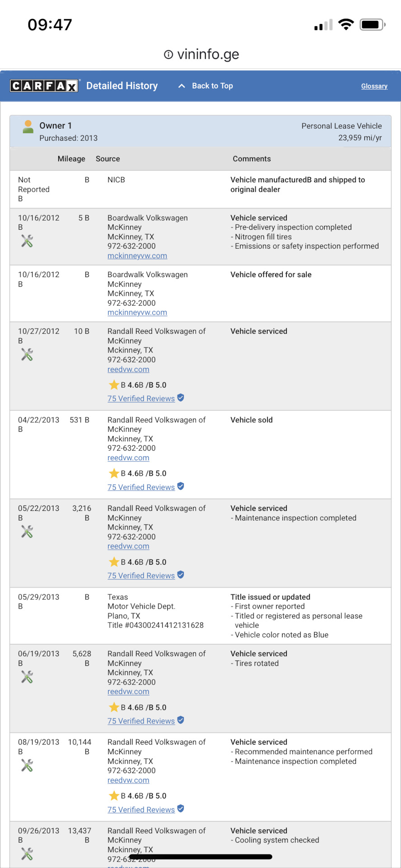Open mckinneyvw.com link under Vehicle serviced entry
Image resolution: width=401 pixels, height=868 pixels.
(x=137, y=256)
